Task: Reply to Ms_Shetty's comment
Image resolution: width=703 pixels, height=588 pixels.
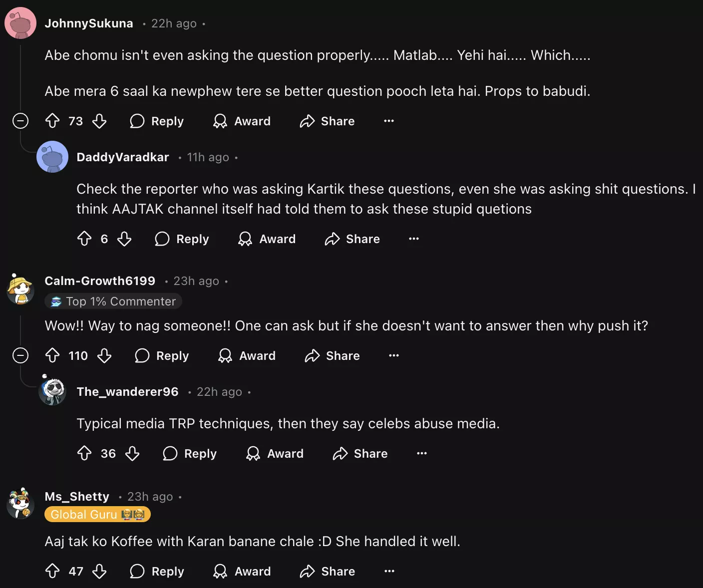Action: pyautogui.click(x=157, y=571)
